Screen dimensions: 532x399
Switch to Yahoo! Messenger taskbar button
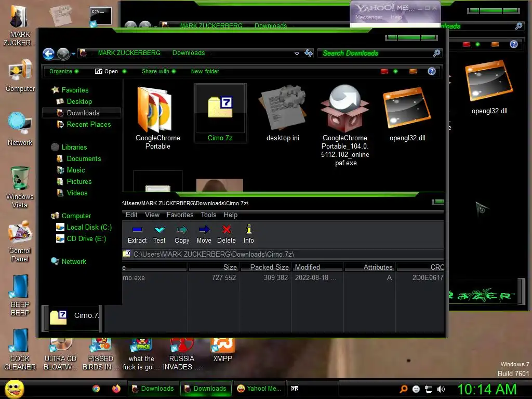point(259,389)
